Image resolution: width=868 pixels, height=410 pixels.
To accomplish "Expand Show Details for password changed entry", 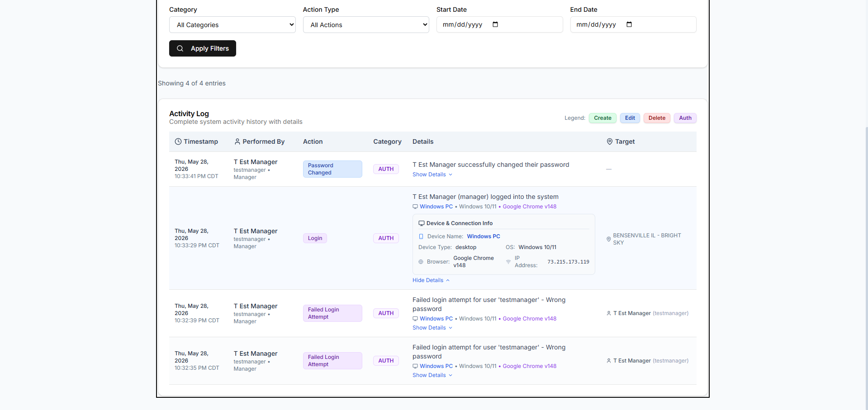I will (x=432, y=174).
